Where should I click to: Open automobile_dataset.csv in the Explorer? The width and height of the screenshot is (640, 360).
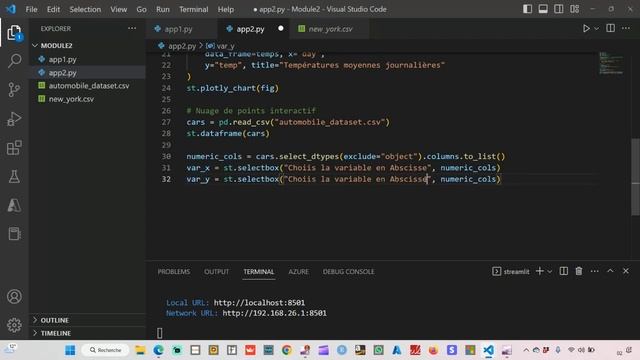89,86
